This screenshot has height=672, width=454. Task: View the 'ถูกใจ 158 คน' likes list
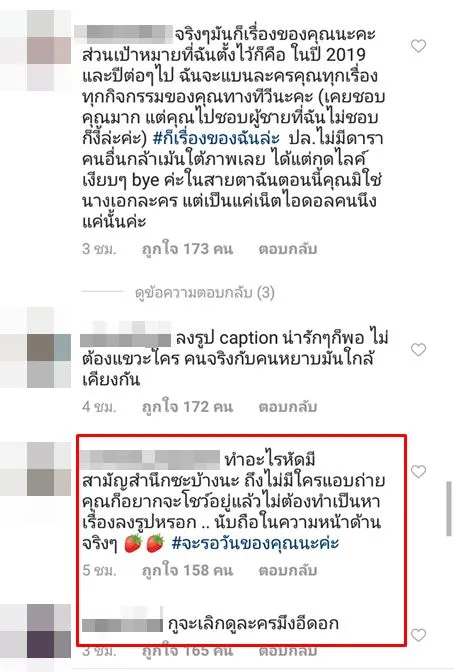click(187, 570)
